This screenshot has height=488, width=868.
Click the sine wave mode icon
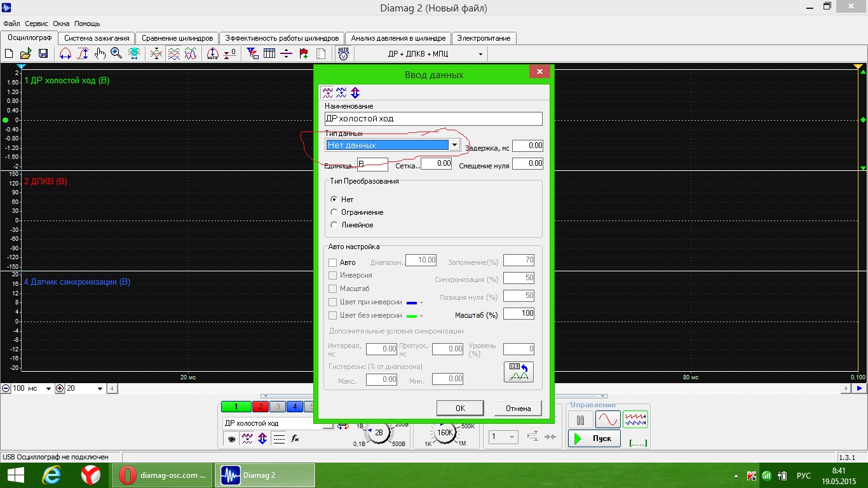(x=607, y=419)
